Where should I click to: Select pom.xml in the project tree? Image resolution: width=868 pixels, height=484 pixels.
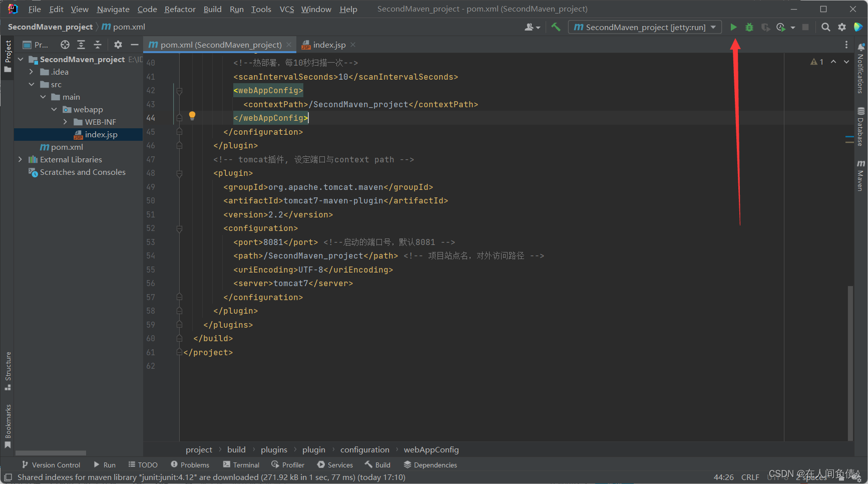click(67, 147)
